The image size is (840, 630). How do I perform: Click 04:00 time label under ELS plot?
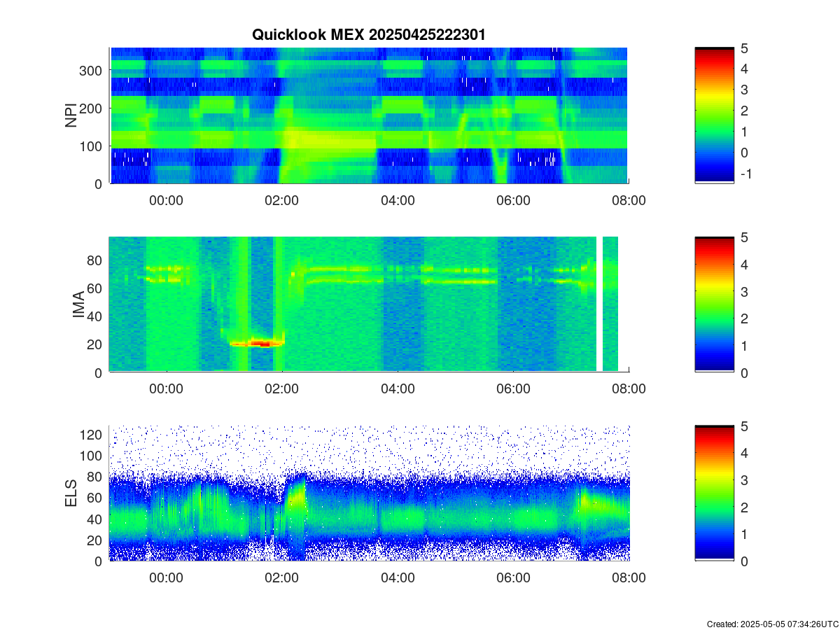point(398,578)
